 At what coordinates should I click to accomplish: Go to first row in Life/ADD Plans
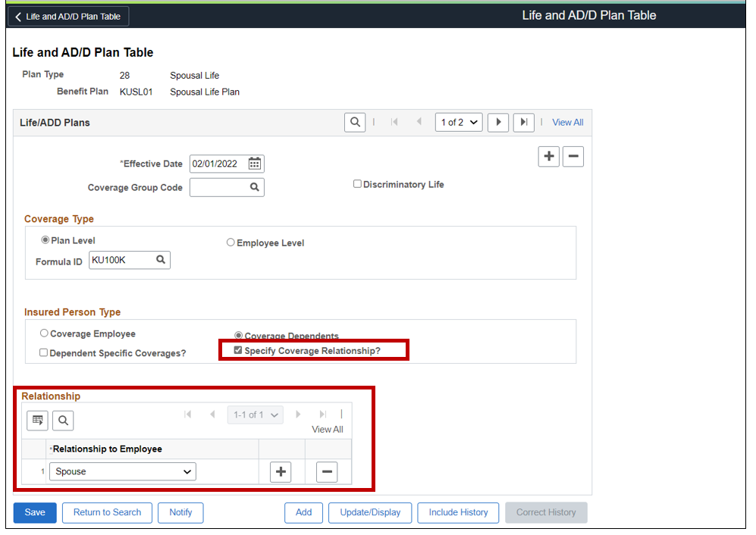[x=394, y=122]
